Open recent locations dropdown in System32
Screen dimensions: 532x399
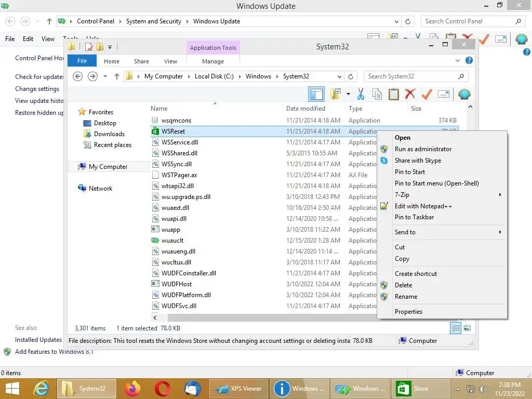105,76
